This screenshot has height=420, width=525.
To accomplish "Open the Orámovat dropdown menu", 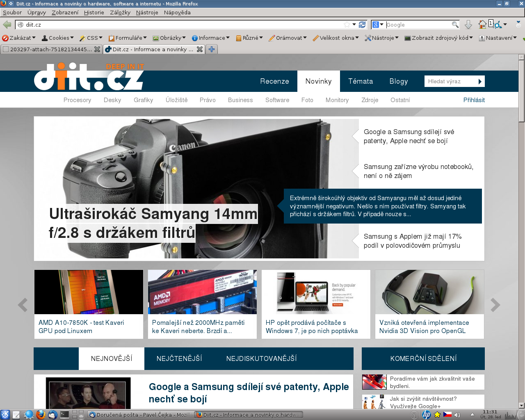I will 288,38.
